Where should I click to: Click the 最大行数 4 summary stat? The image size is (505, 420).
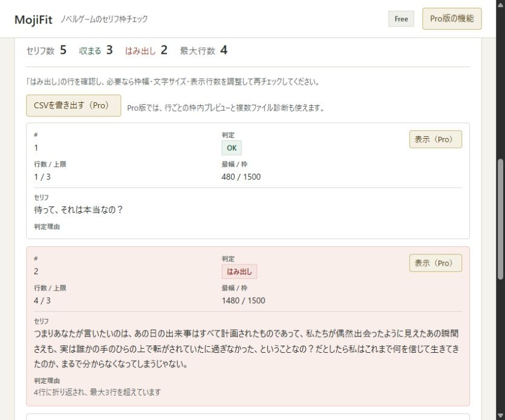pos(204,50)
